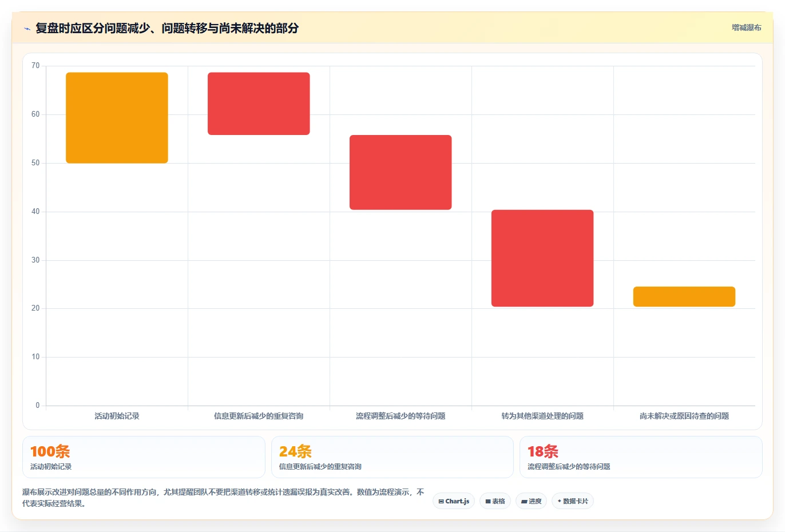Click the 尚未解决或原因待查的问题 x-axis label

[684, 416]
